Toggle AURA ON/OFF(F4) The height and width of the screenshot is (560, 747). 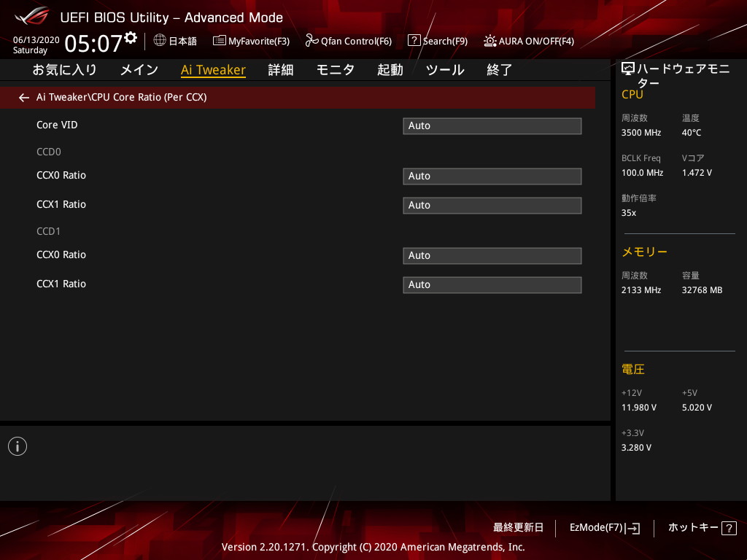529,41
